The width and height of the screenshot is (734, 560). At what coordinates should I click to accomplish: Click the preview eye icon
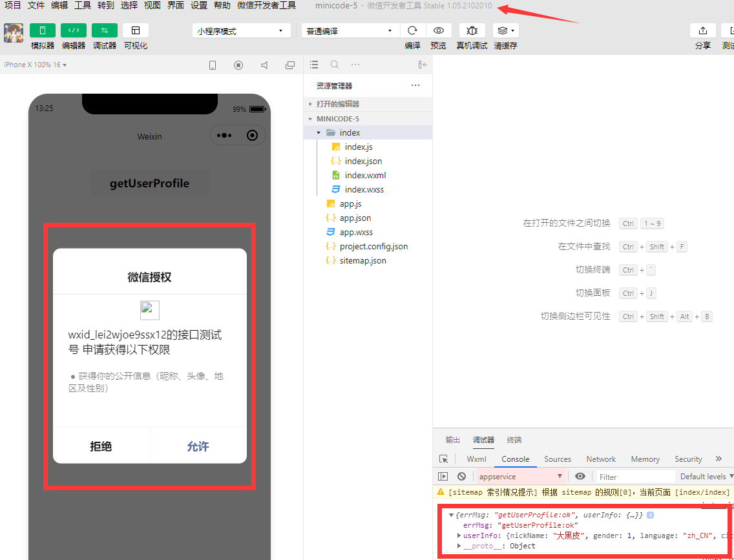[439, 30]
